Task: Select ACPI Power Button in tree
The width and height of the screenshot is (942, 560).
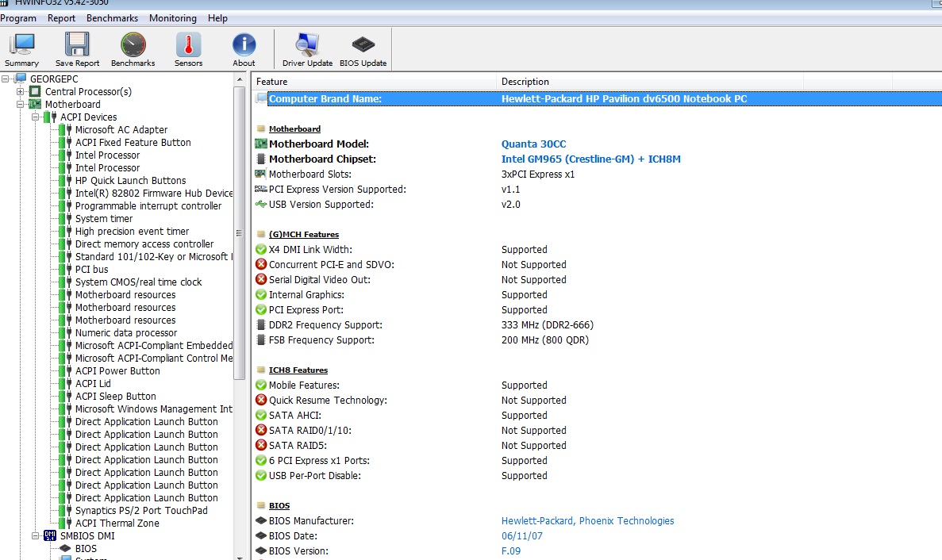Action: [x=117, y=370]
